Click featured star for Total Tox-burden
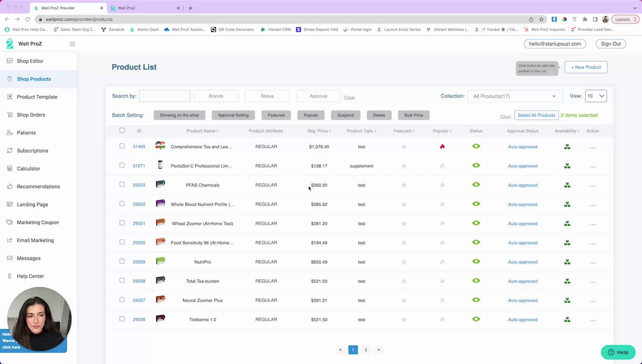642x364 pixels. click(404, 281)
